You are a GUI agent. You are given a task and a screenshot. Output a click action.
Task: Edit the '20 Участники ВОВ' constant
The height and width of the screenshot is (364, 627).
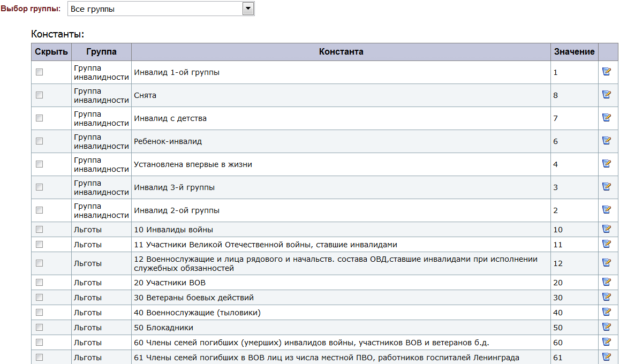coord(607,282)
